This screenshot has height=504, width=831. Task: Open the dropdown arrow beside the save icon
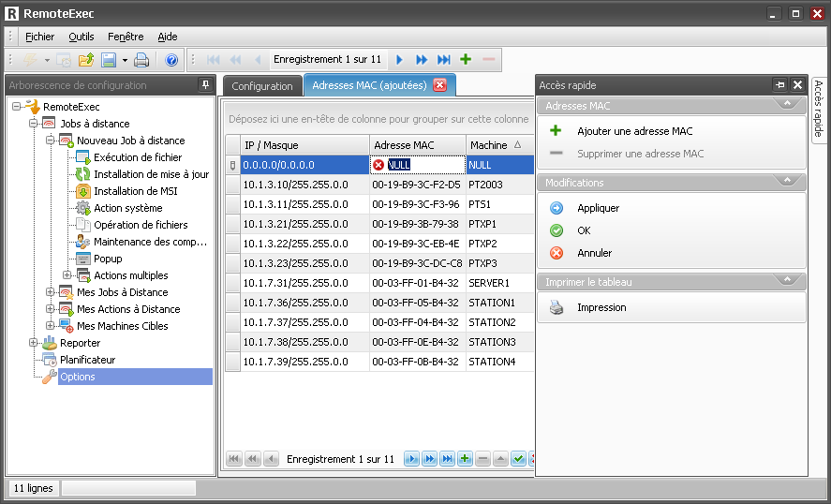point(125,60)
